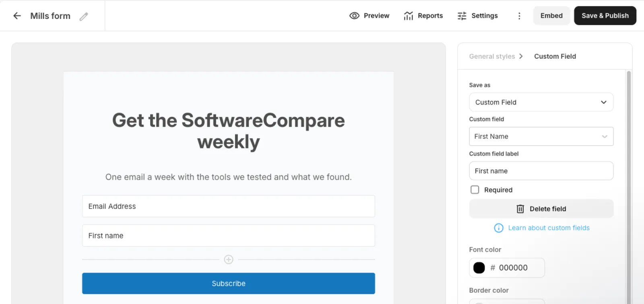The width and height of the screenshot is (644, 304).
Task: Click the Mills form title
Action: click(50, 16)
